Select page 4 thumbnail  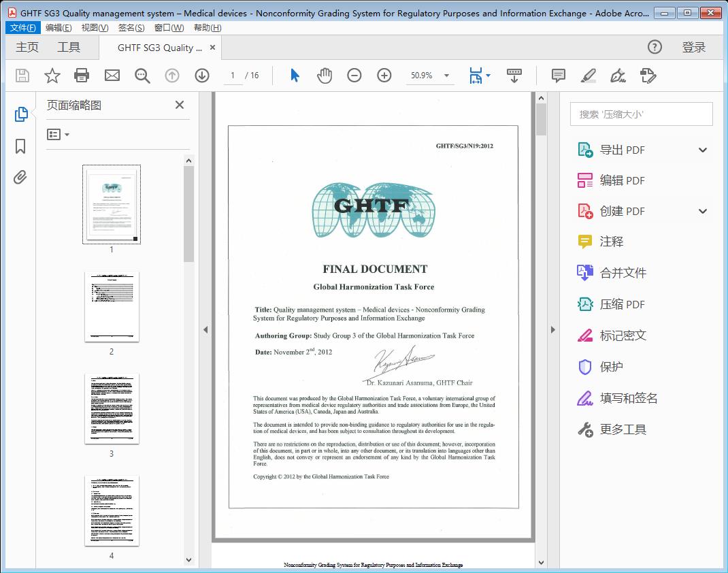[x=112, y=511]
